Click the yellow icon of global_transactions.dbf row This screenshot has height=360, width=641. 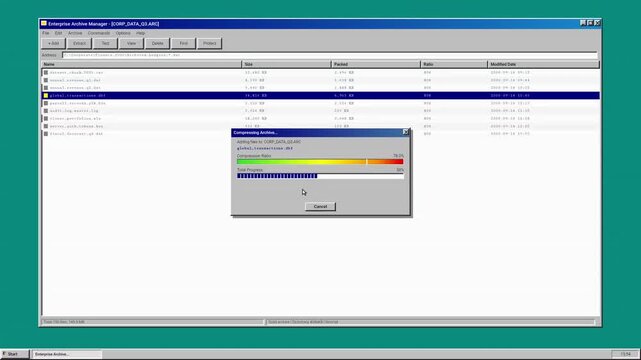46,96
